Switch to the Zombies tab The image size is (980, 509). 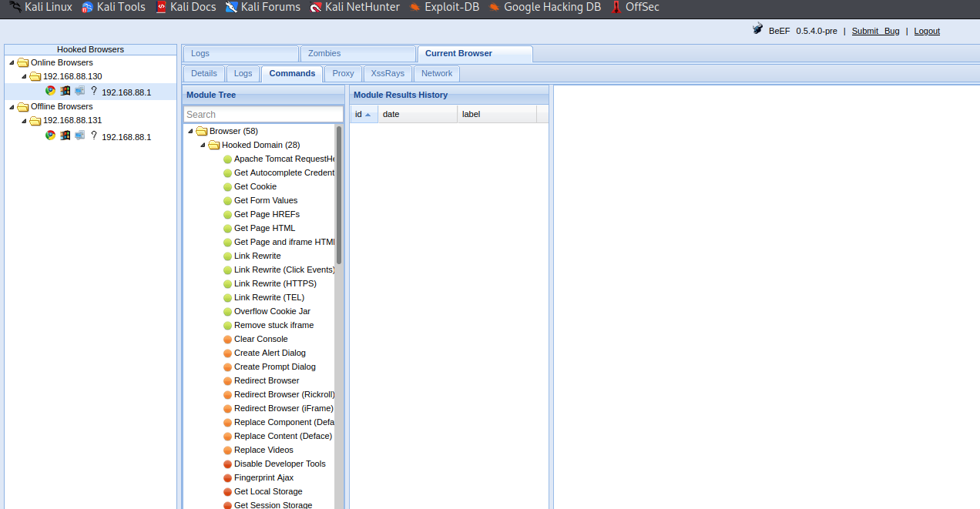click(357, 54)
